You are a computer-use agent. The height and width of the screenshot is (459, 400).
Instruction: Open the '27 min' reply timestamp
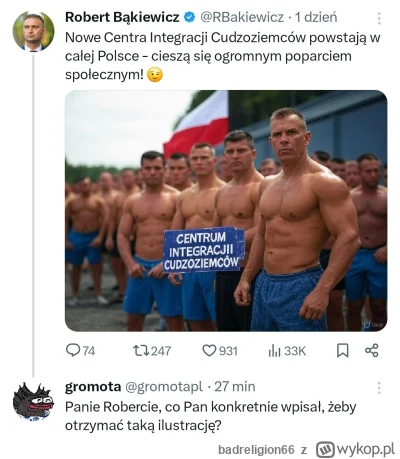click(235, 387)
